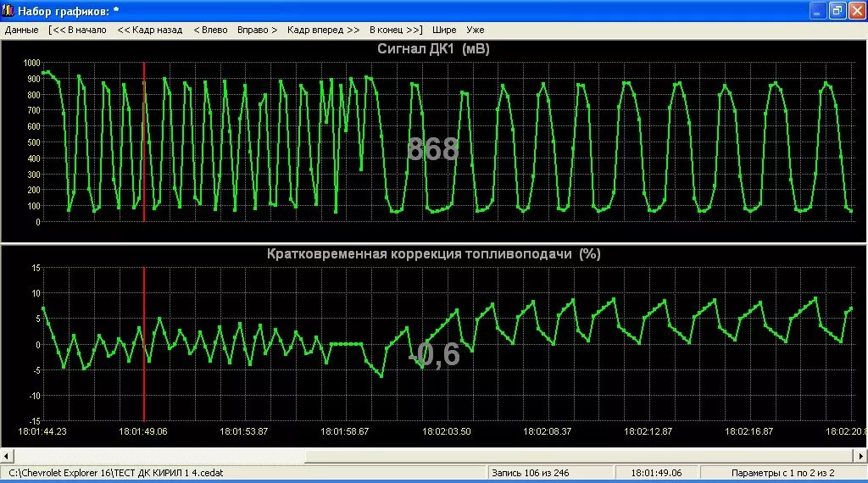Click time label 18:01:58.67

(x=344, y=431)
